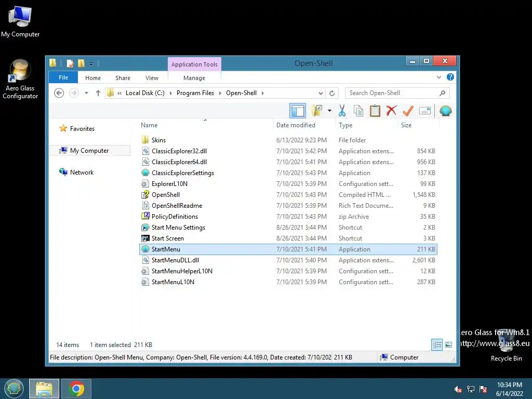Select PolicyDefinitions zip archive
532x399 pixels.
click(288, 216)
